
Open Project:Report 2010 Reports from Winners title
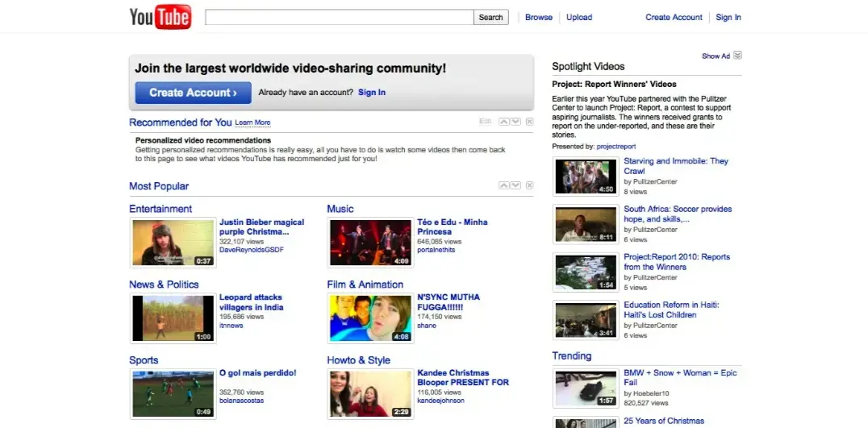[x=677, y=261]
